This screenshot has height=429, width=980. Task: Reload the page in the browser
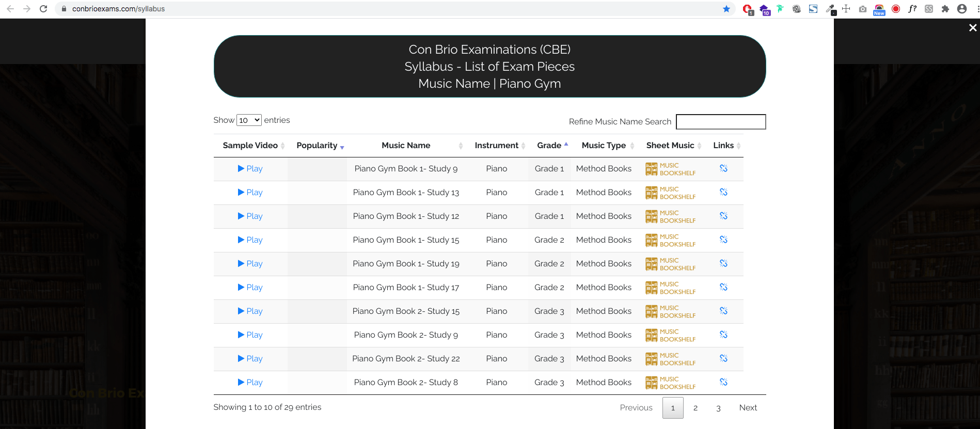click(x=43, y=9)
